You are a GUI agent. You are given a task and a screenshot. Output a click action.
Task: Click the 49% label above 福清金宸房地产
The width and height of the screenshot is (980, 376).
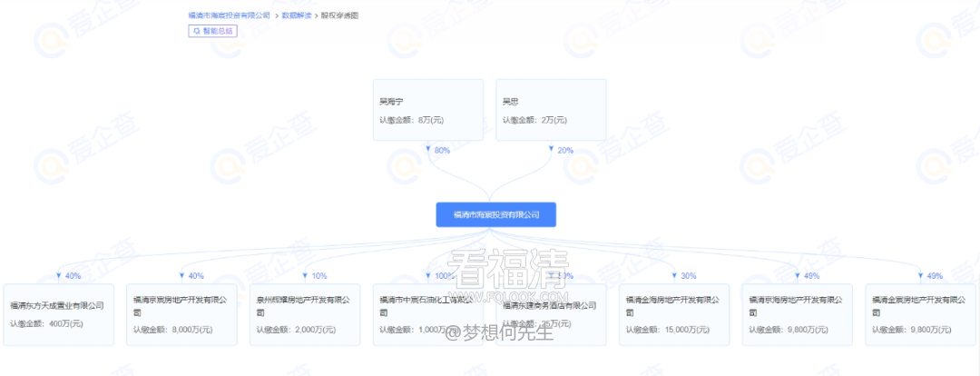click(x=935, y=276)
